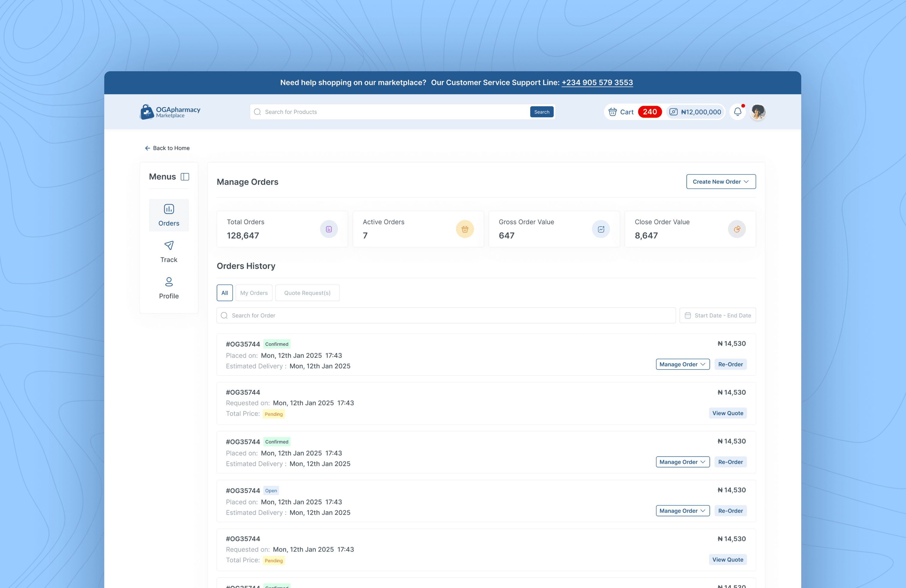Click the Gross Order Value 647

[506, 235]
